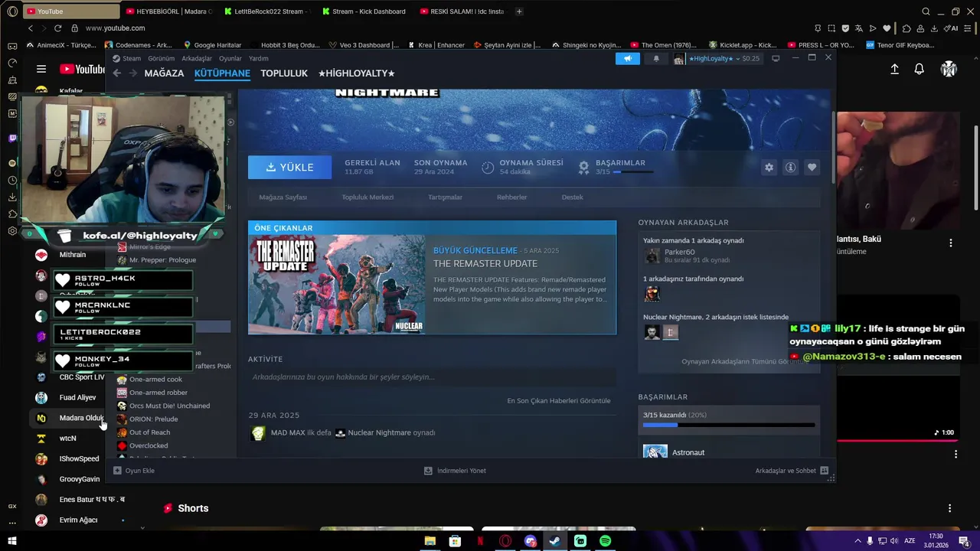Open the TOPLULUK tab
Image resolution: width=980 pixels, height=551 pixels.
pyautogui.click(x=284, y=73)
